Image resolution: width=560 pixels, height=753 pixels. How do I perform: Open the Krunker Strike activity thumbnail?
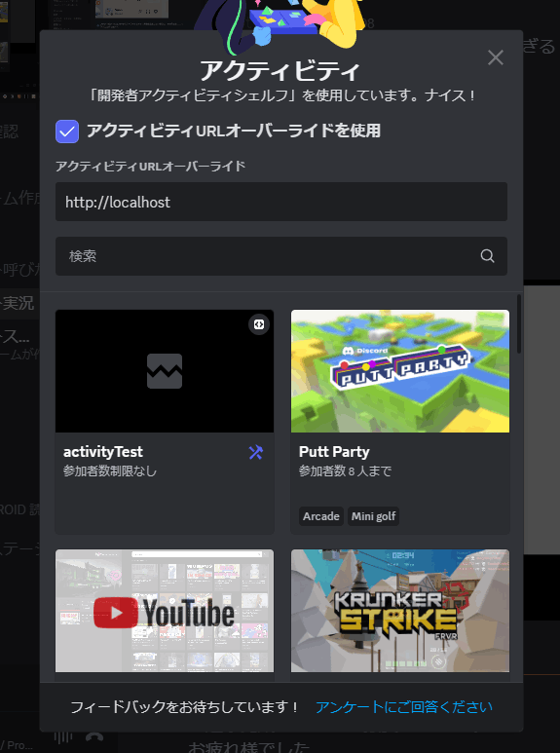click(400, 611)
